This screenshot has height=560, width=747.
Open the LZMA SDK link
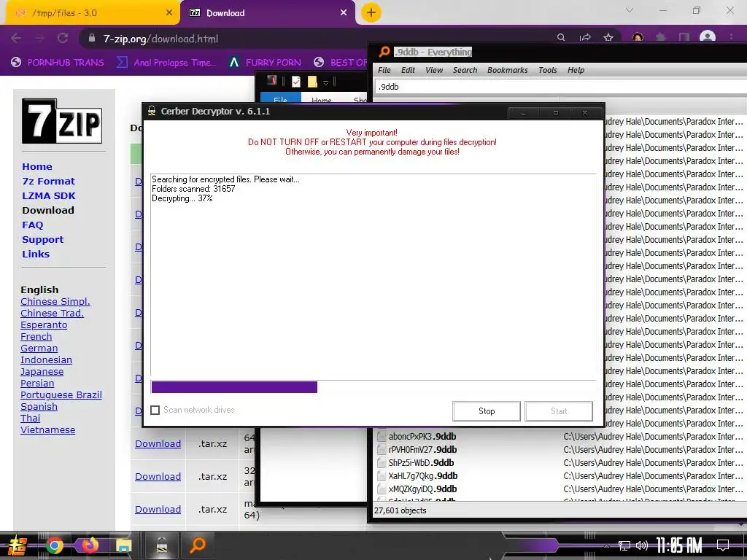click(x=49, y=195)
